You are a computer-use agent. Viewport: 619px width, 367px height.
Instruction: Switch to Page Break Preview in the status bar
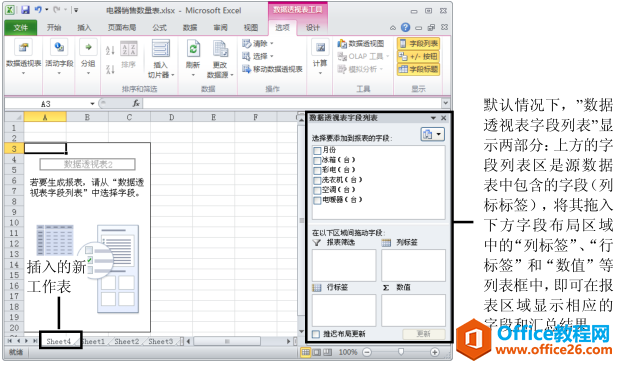[327, 352]
